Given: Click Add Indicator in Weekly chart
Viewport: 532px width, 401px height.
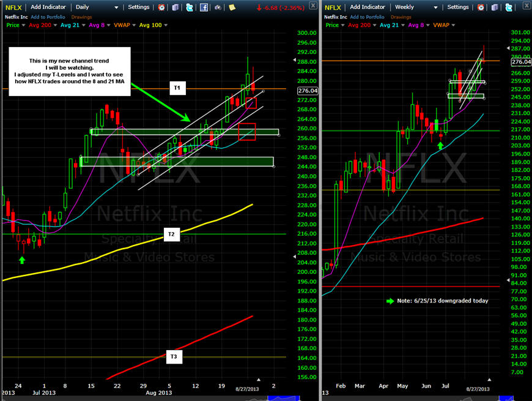Looking at the screenshot, I should point(368,7).
